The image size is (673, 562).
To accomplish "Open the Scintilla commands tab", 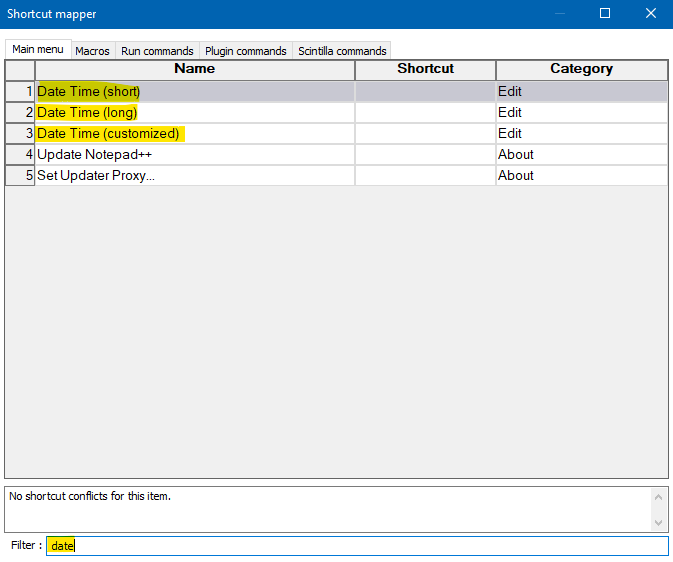I will tap(342, 51).
